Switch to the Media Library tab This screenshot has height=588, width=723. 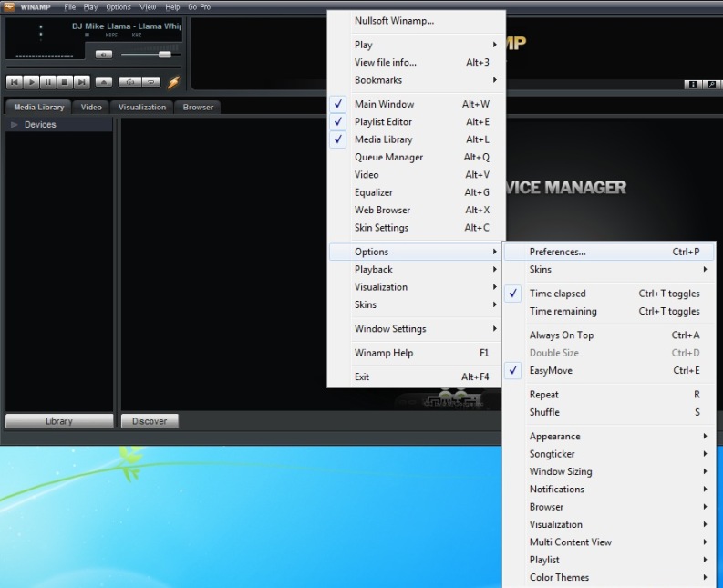click(x=38, y=107)
